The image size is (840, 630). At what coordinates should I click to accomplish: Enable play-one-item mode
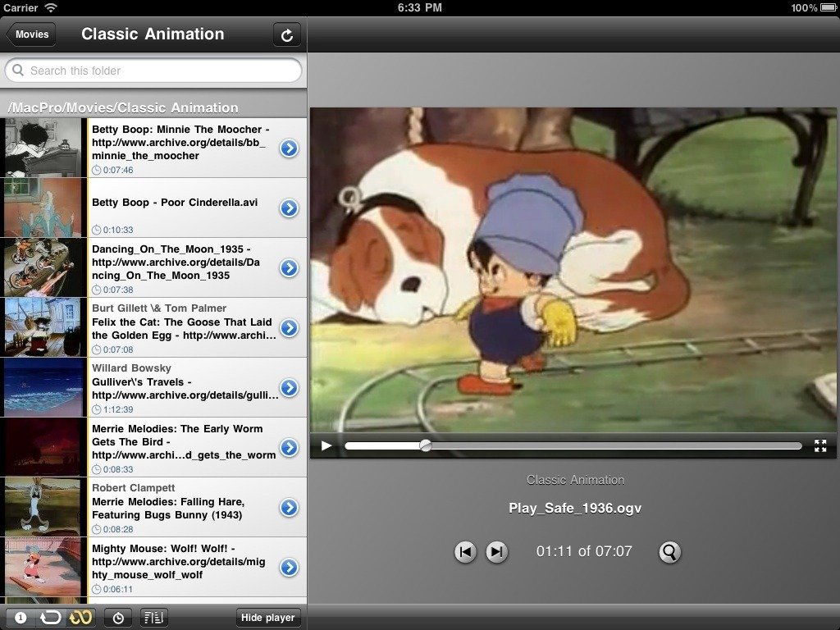[21, 618]
